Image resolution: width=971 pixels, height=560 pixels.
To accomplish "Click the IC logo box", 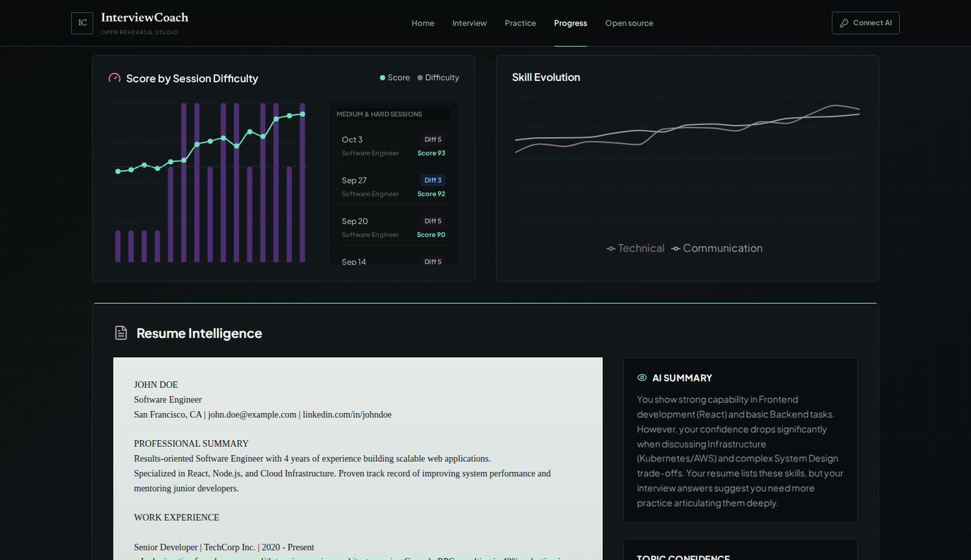I will tap(82, 23).
